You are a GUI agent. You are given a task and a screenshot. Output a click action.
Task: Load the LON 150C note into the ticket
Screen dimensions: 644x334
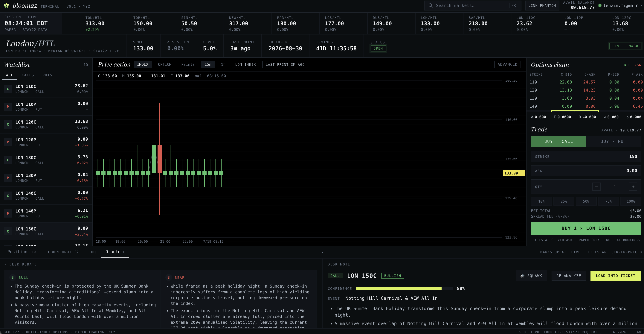click(615, 276)
